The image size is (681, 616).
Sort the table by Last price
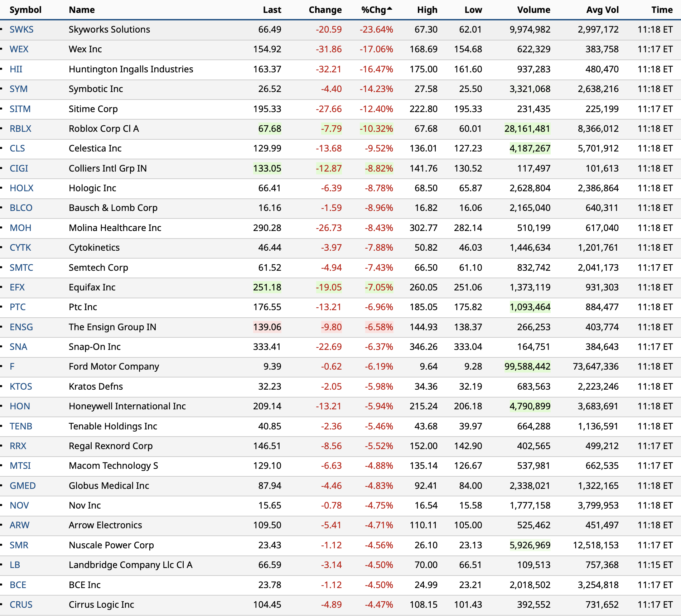(272, 10)
